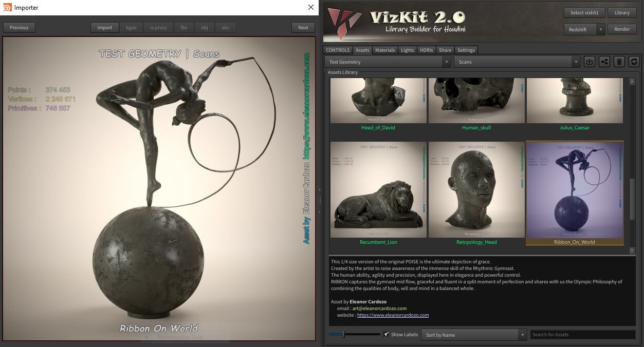The width and height of the screenshot is (644, 347).
Task: Switch to the HDRIs tab
Action: 427,50
